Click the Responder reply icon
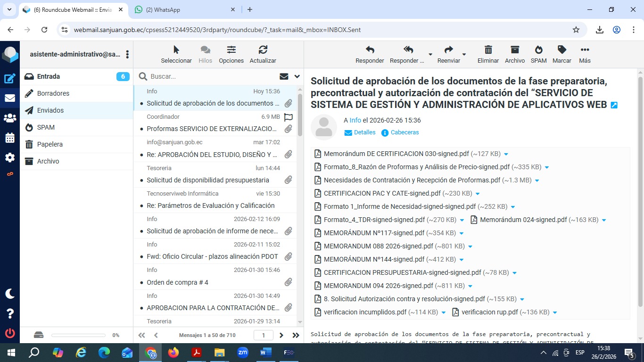This screenshot has width=644, height=362. click(x=370, y=50)
